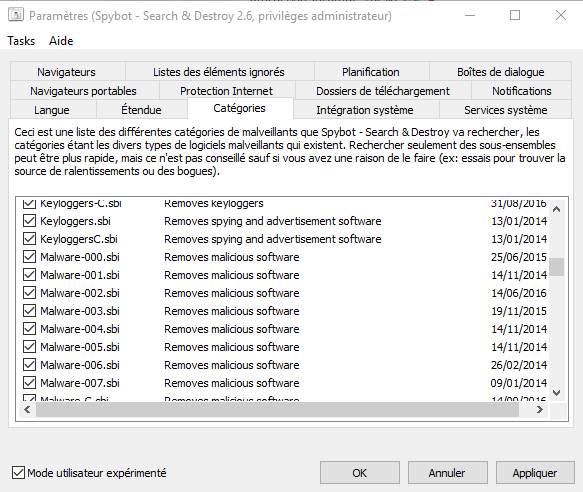Click the list's scroll up arrow

coord(557,209)
